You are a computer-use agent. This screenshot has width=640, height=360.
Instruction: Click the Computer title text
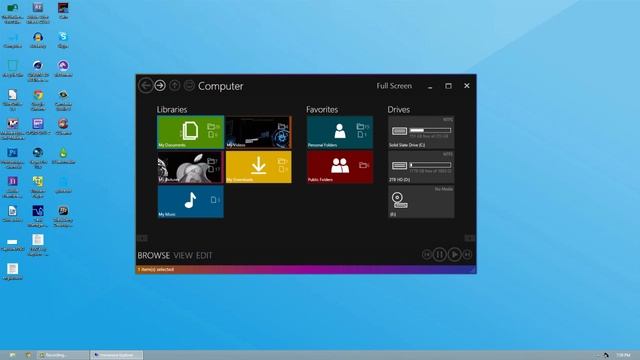220,86
